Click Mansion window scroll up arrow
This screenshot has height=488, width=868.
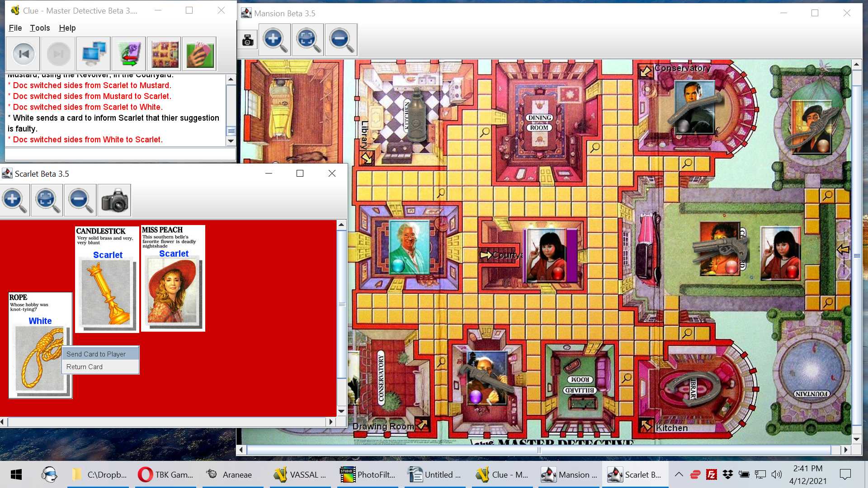coord(856,65)
